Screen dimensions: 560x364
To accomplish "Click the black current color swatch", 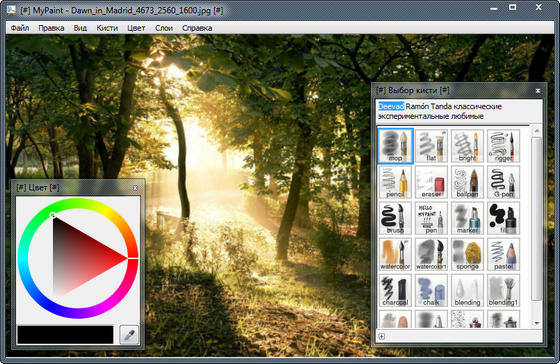I will point(65,335).
